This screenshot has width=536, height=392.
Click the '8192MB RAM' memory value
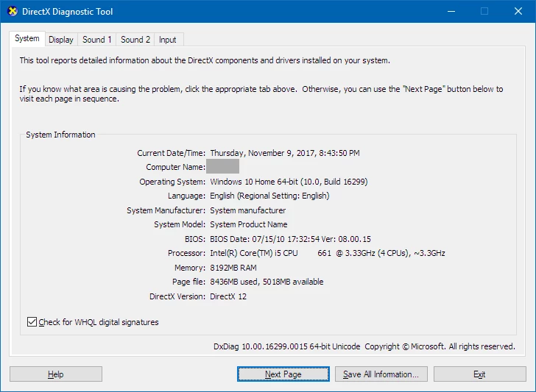click(x=233, y=268)
